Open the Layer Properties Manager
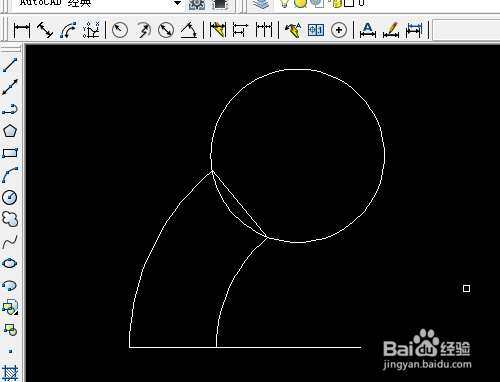Viewport: 500px width, 382px height. pyautogui.click(x=261, y=4)
